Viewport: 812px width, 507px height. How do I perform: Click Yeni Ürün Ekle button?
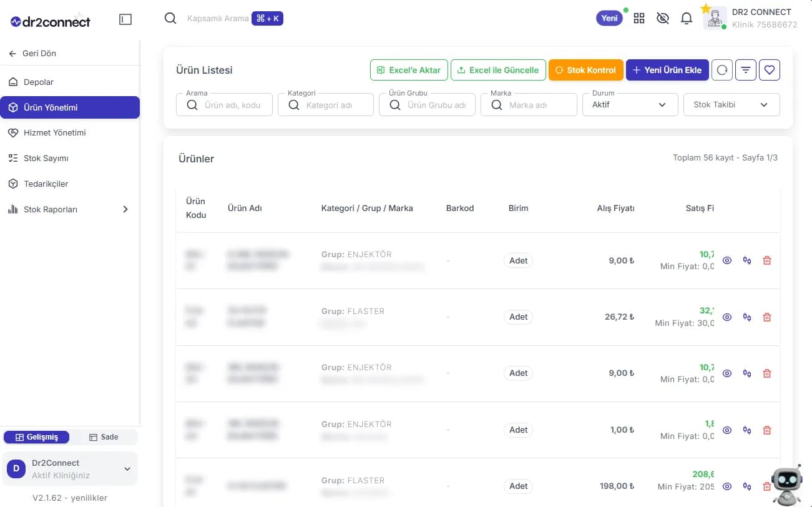[667, 70]
